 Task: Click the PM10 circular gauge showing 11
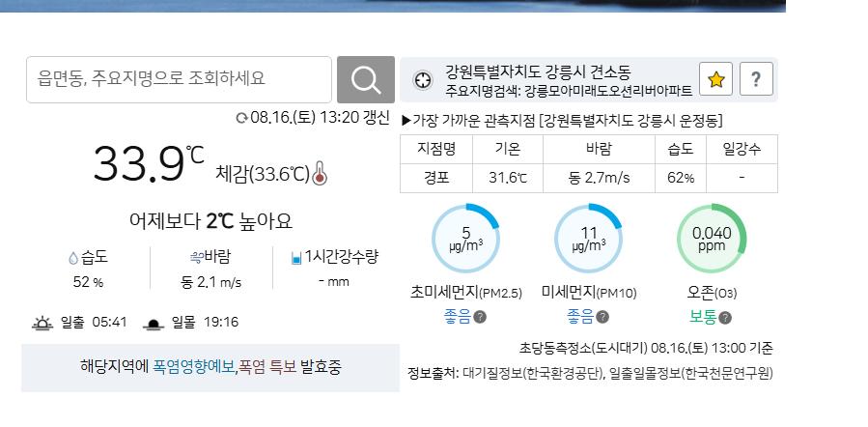point(588,239)
